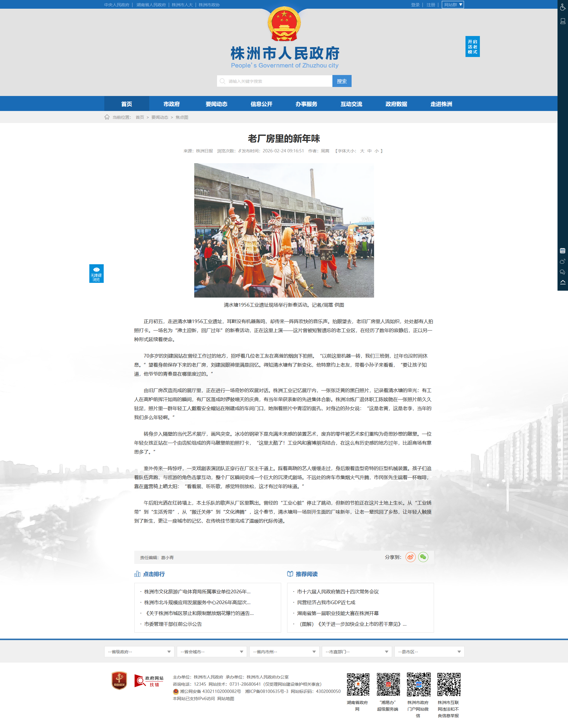Share article via the green WeChat icon

[423, 557]
